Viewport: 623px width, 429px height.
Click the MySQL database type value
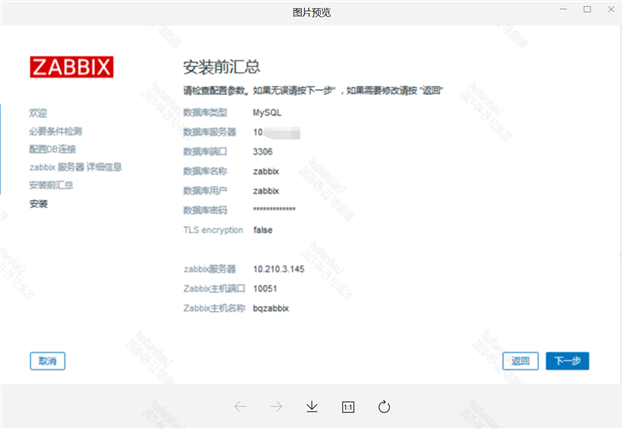pos(267,113)
